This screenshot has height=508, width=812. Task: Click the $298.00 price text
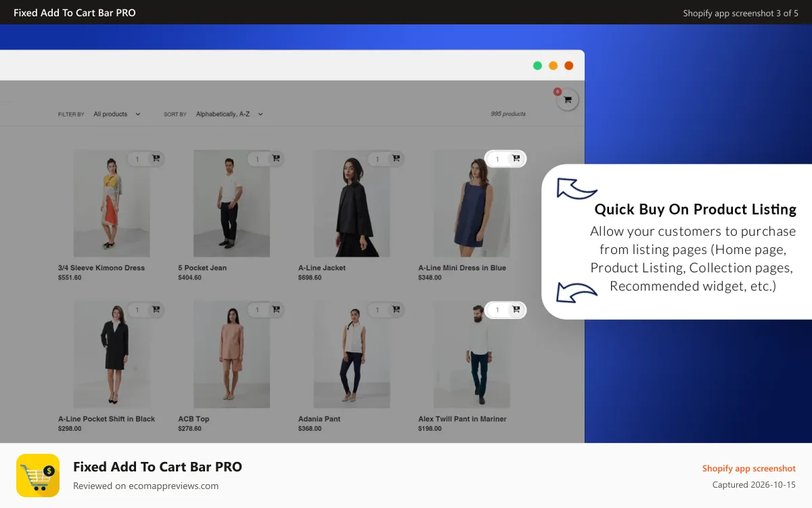70,429
